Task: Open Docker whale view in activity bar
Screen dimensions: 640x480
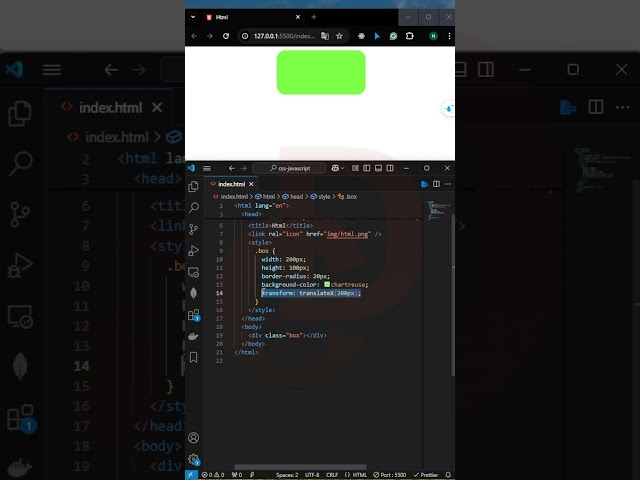Action: tap(193, 336)
